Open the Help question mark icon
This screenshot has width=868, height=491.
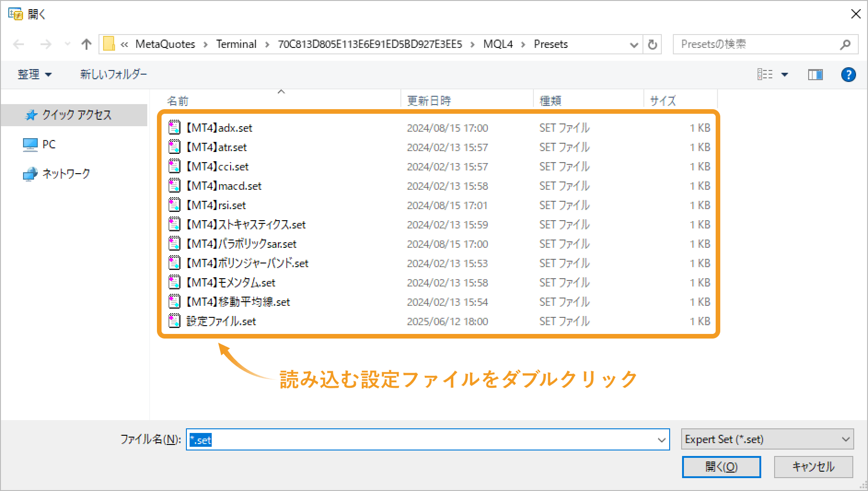(x=848, y=74)
